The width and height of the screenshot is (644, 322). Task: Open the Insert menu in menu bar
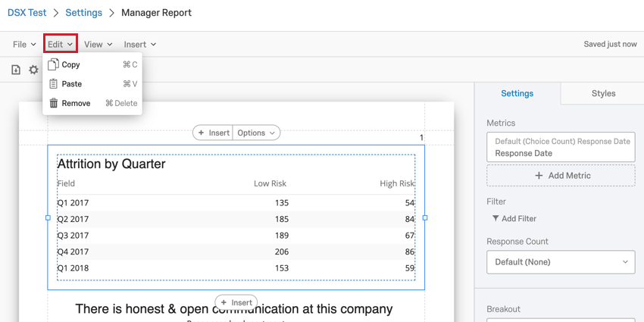[139, 45]
